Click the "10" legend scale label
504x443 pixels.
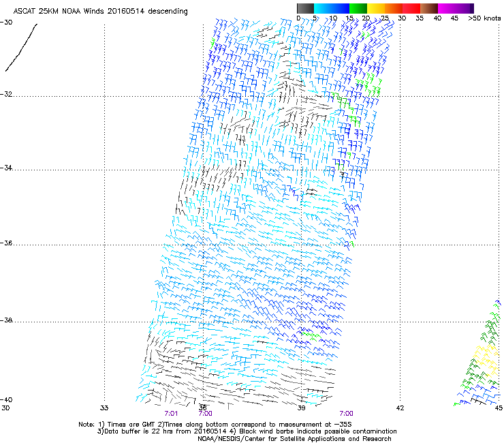333,18
